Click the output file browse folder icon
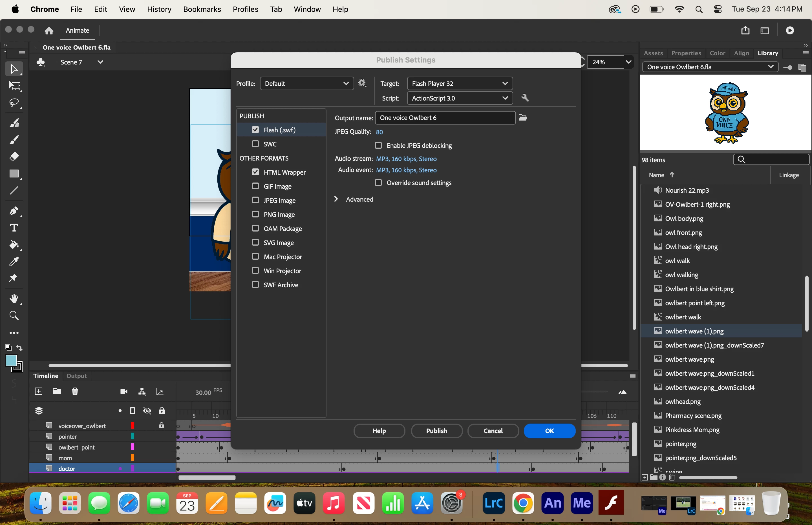 [x=523, y=118]
